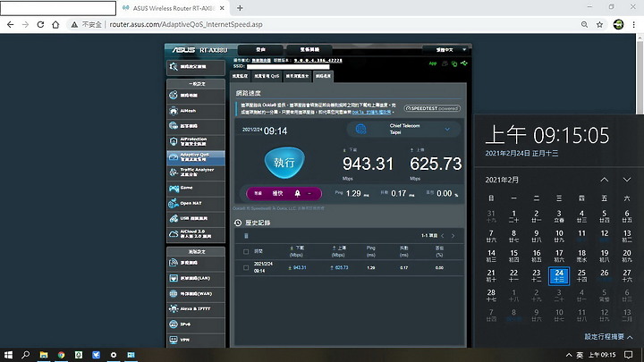
Task: Open a new browser tab
Action: point(240,8)
